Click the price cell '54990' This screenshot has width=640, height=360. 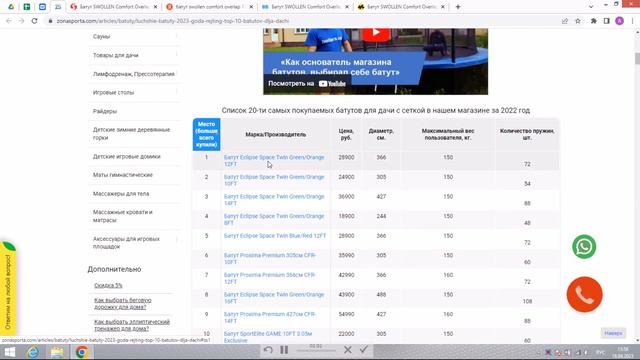tap(346, 314)
